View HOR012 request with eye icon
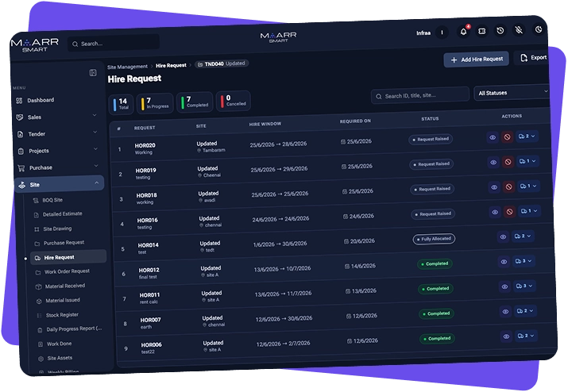568x392 pixels. click(504, 262)
